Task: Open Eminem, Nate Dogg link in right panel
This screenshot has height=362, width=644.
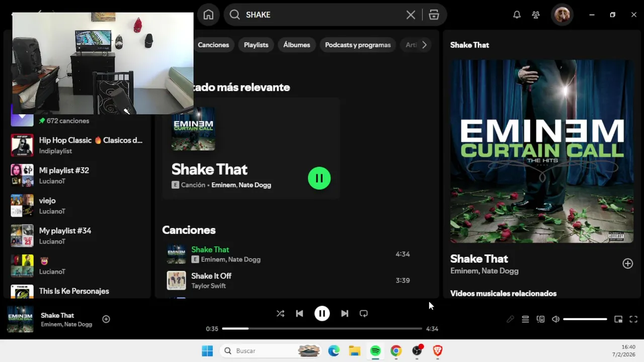Action: [x=484, y=271]
